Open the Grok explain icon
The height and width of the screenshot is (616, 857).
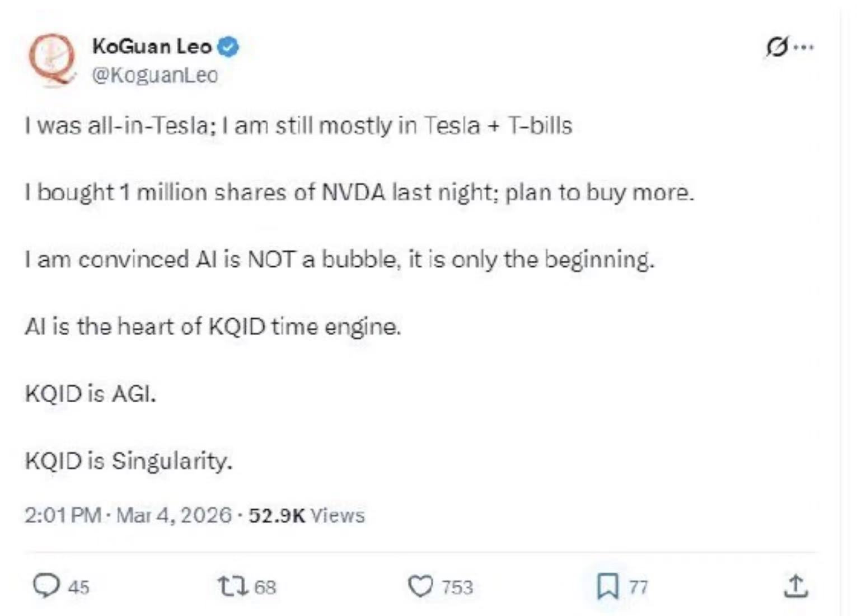click(777, 47)
